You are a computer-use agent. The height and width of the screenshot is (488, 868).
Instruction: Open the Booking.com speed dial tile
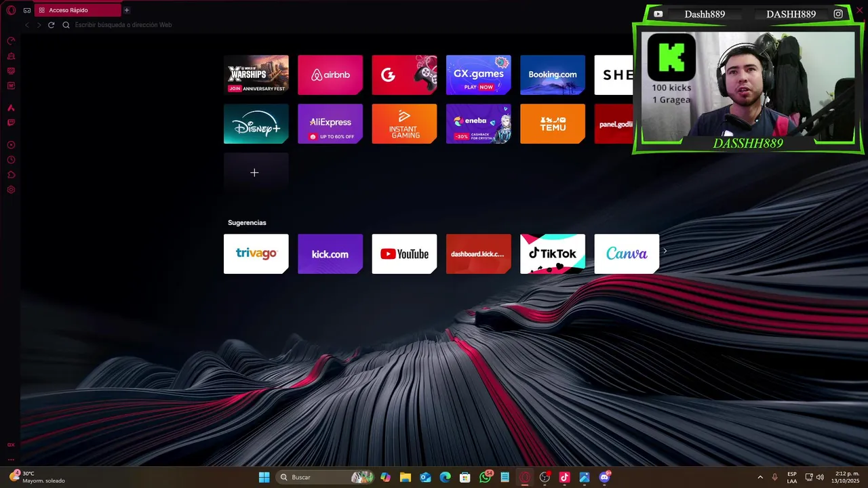tap(553, 75)
